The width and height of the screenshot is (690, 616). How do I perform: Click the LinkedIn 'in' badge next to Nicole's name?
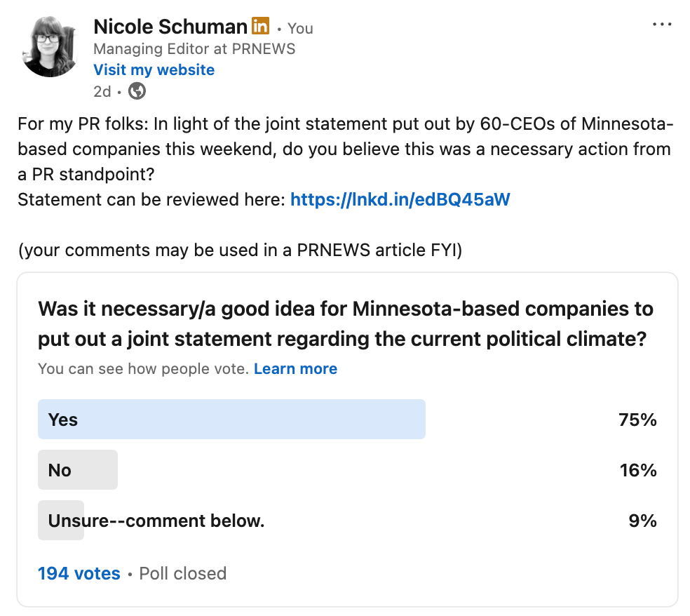point(257,26)
